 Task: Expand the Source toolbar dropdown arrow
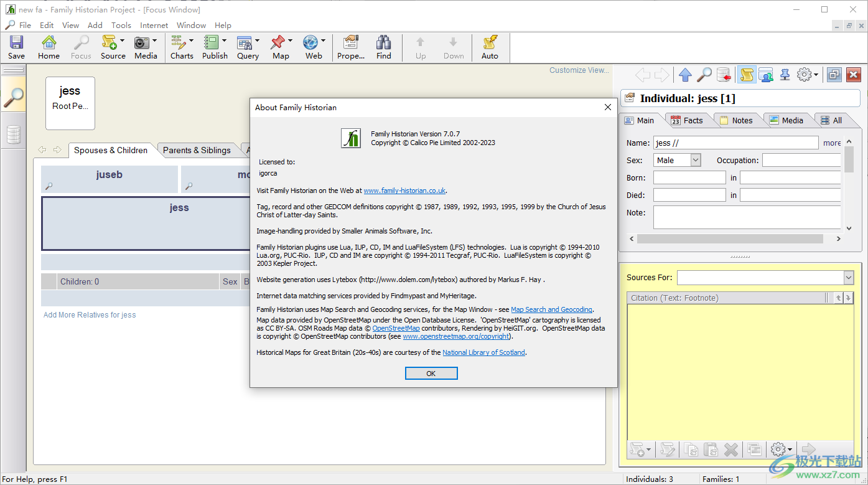click(122, 41)
